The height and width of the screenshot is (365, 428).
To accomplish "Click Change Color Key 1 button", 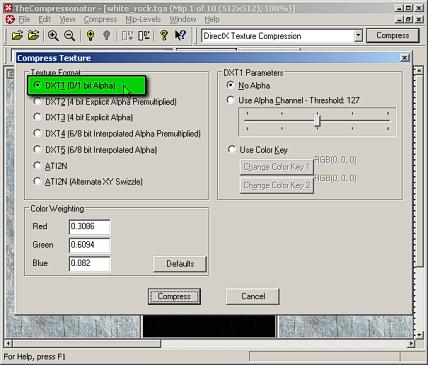I will (277, 167).
